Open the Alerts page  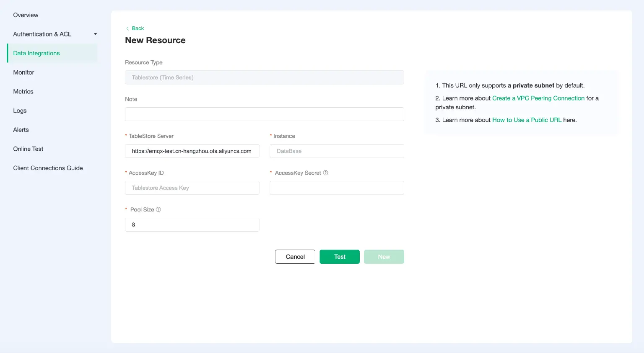21,130
